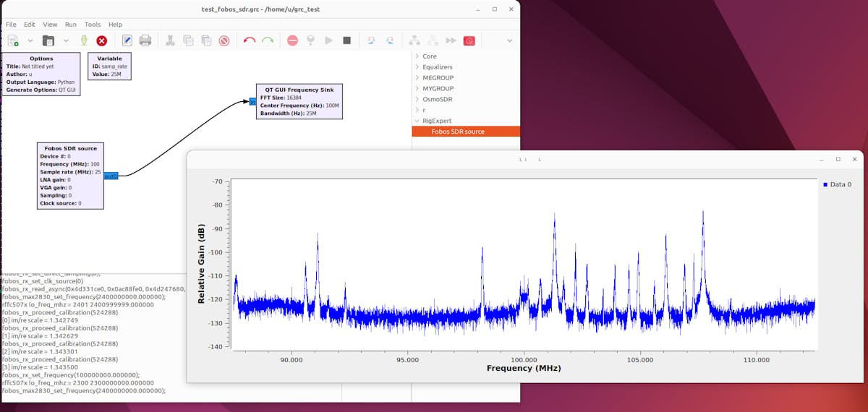The width and height of the screenshot is (868, 412).
Task: Click the Generate flowgraph icon
Action: (310, 40)
